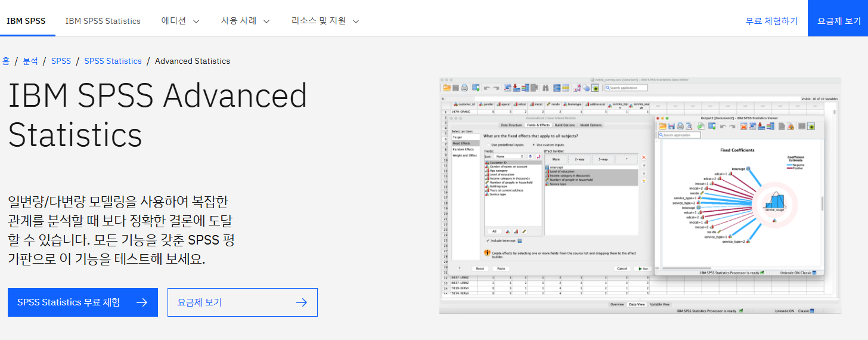Expand the 에디션 dropdown menu
Screen dimensions: 868x340
point(181,21)
